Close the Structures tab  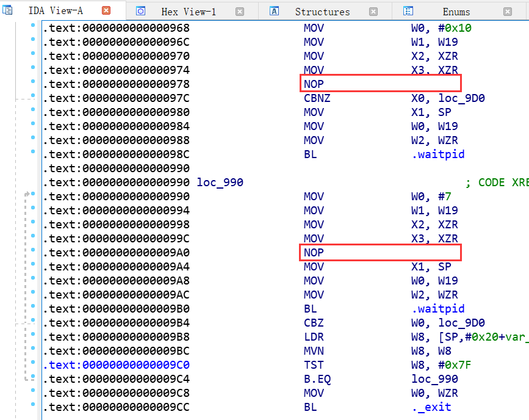click(x=373, y=12)
